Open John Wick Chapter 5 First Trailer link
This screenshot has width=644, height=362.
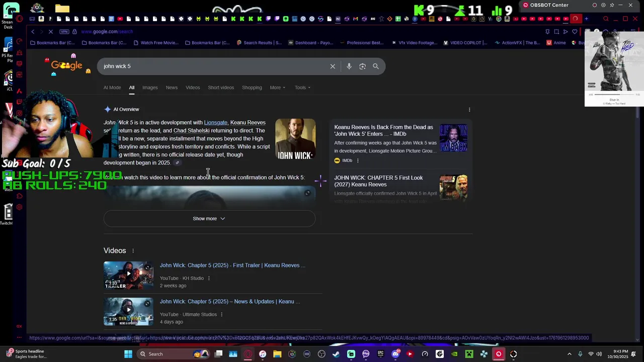232,265
